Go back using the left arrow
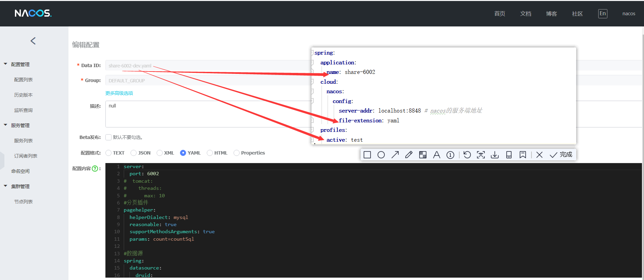The height and width of the screenshot is (280, 644). pos(33,41)
